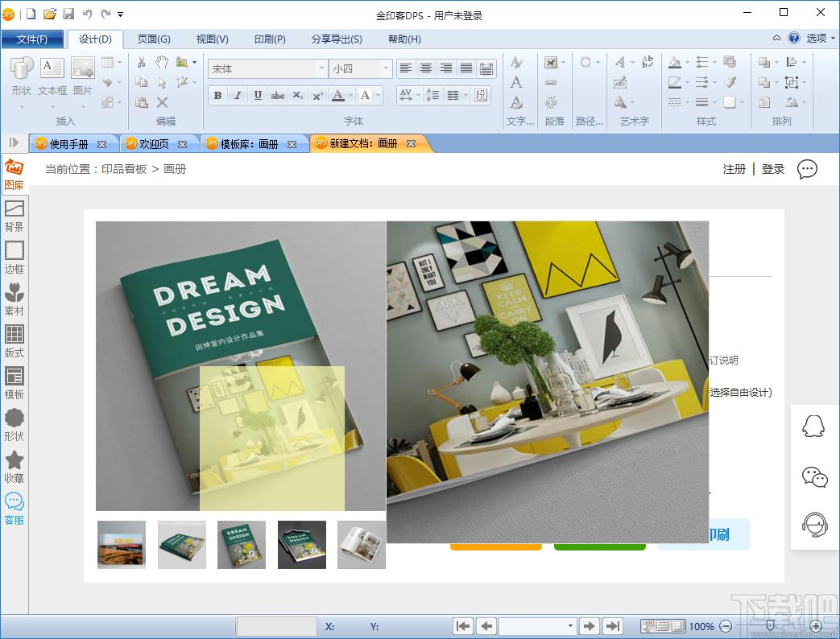Delete selection with the X icon
This screenshot has height=639, width=840.
pyautogui.click(x=163, y=102)
